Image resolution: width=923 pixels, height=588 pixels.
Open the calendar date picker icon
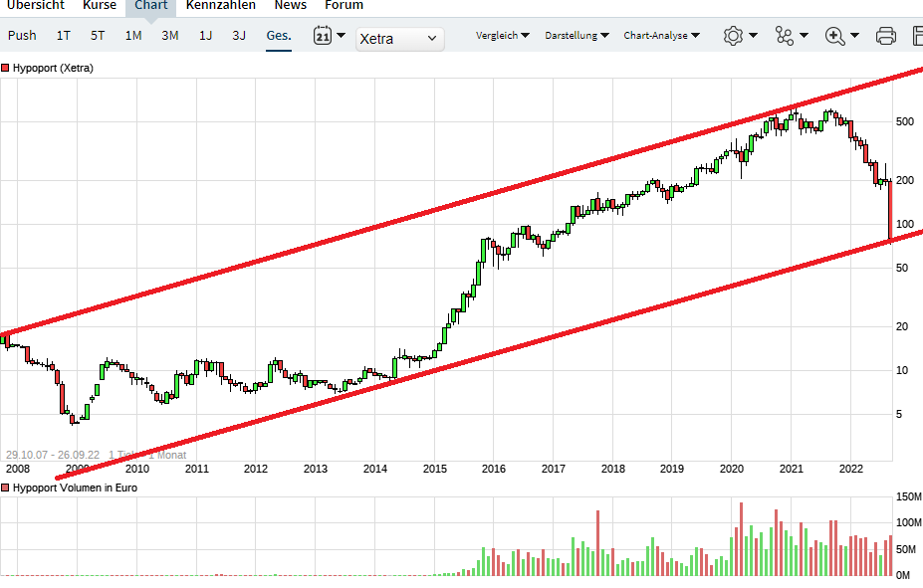323,35
